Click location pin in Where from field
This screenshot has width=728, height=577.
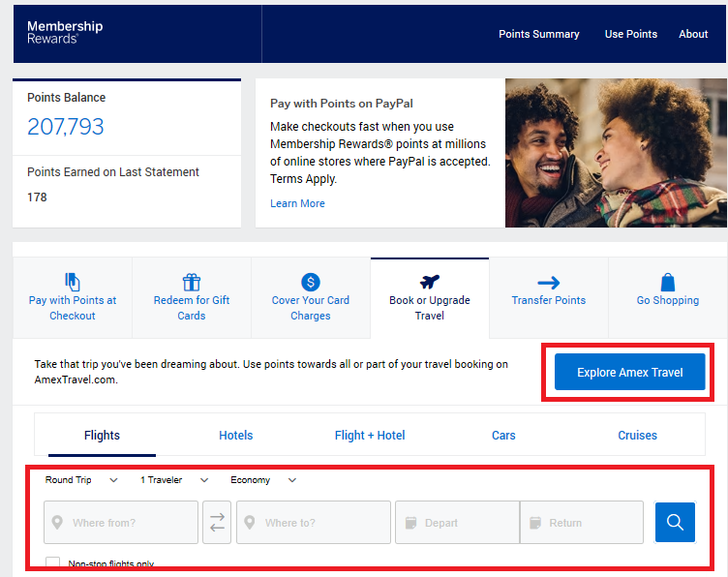point(57,522)
